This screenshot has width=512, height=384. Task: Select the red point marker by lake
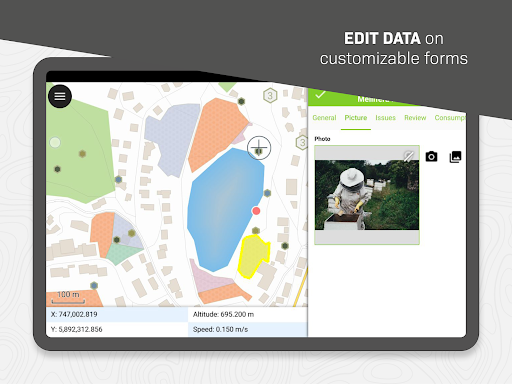click(x=256, y=211)
